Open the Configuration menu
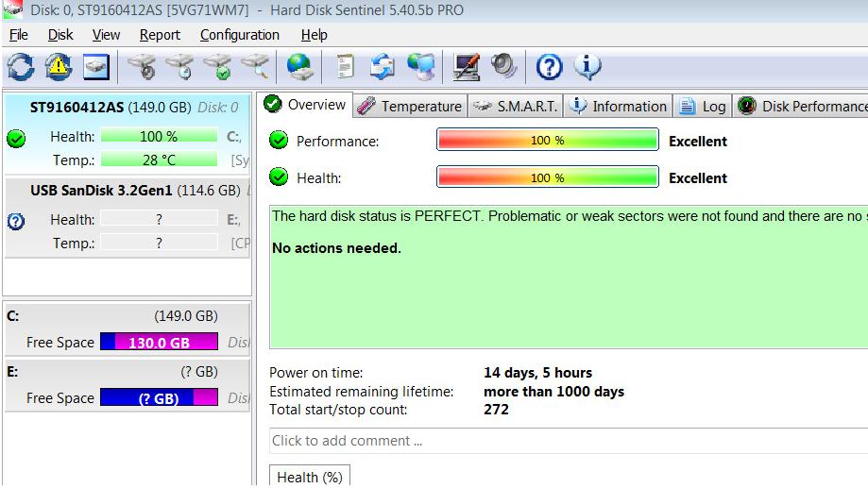 click(239, 35)
